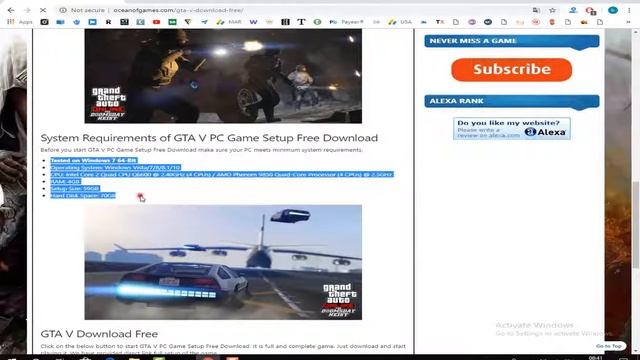The height and width of the screenshot is (360, 640).
Task: Open the teal profile avatar
Action: coord(613,10)
